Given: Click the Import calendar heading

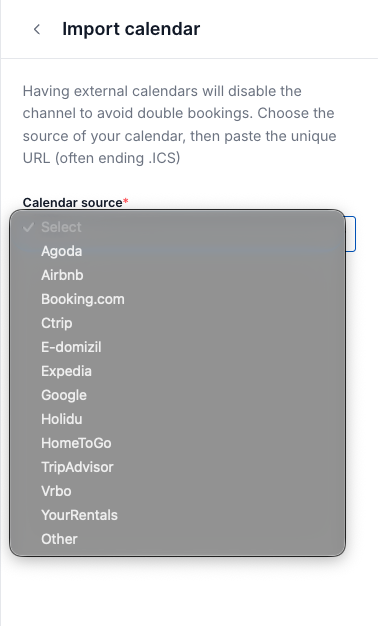Looking at the screenshot, I should pos(131,29).
